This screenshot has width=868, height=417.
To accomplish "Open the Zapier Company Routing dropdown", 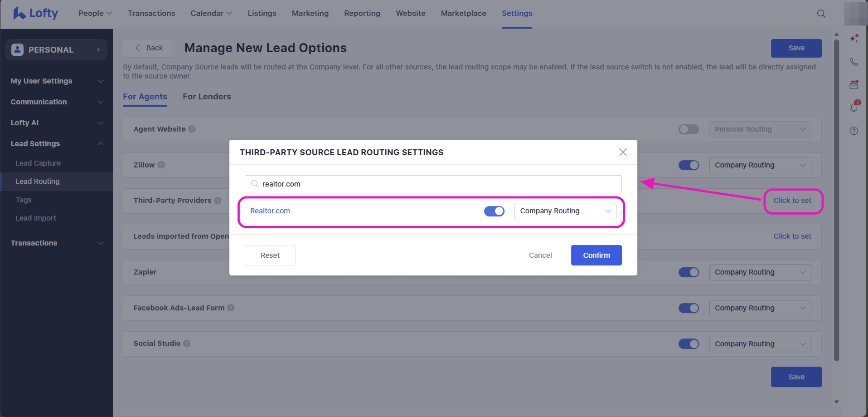I will (x=760, y=272).
